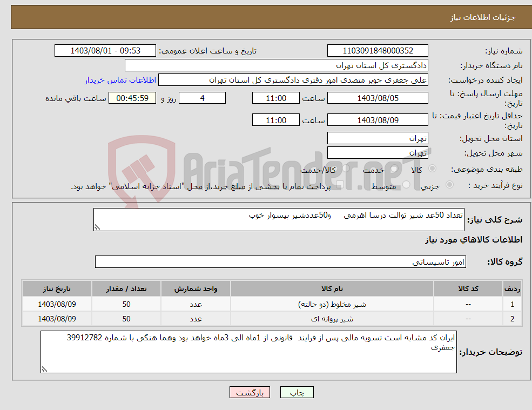Click the remaining days field showing 4
The image size is (532, 410).
pyautogui.click(x=202, y=98)
